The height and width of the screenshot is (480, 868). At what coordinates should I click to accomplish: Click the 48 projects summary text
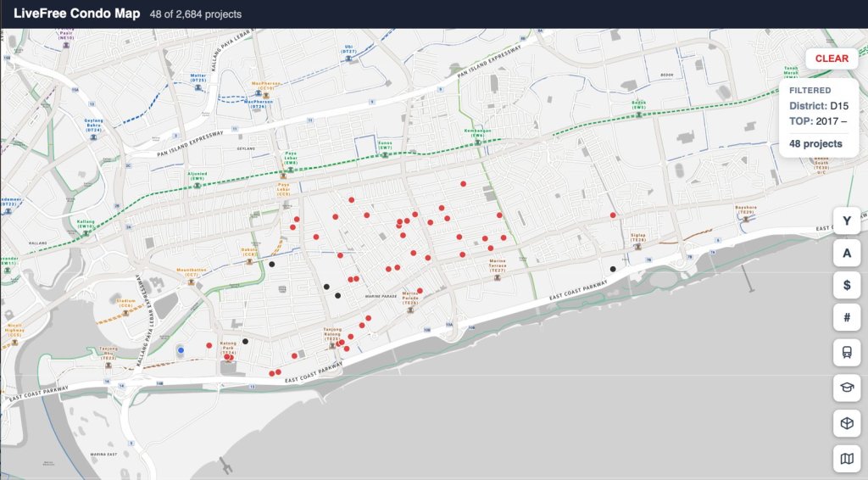point(815,144)
